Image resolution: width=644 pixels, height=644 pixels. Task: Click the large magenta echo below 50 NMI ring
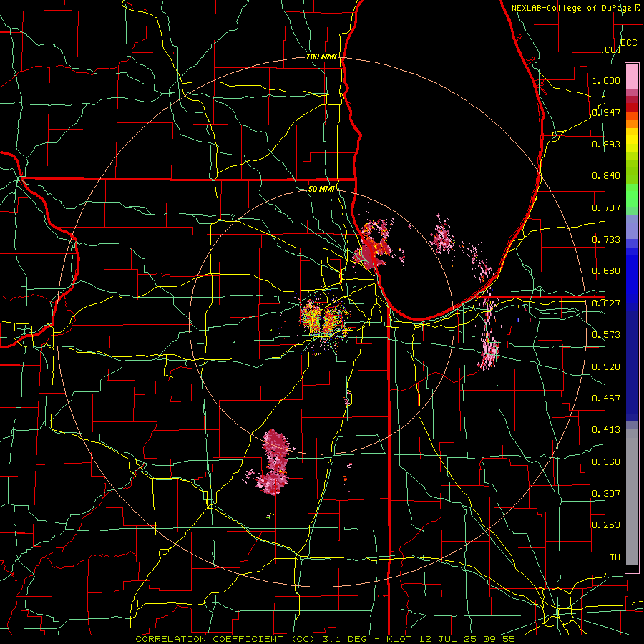[274, 462]
